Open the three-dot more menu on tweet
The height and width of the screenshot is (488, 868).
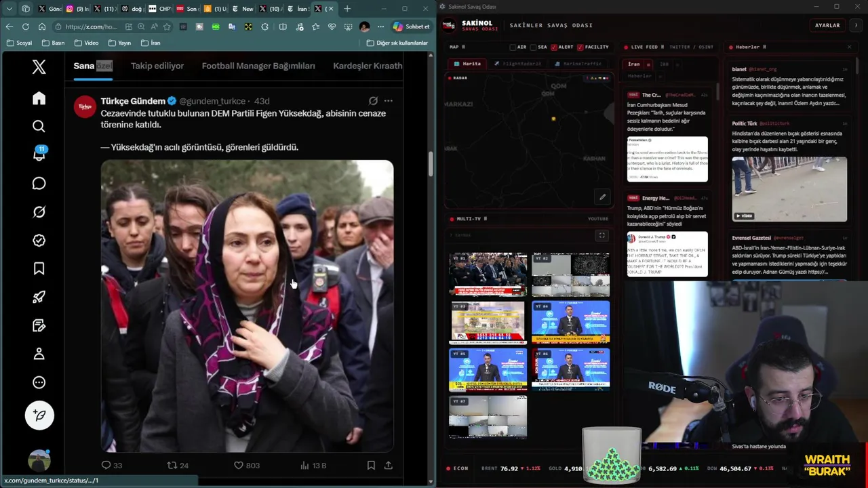pyautogui.click(x=388, y=100)
